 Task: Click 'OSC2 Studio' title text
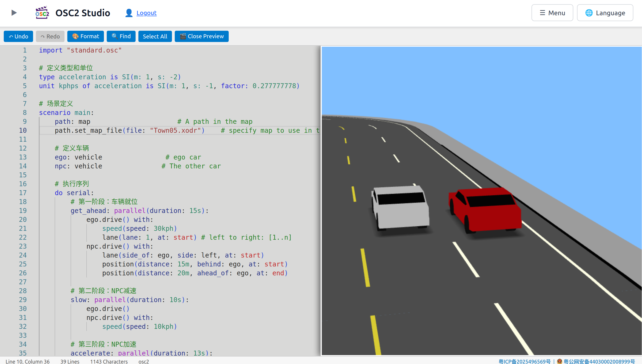tap(83, 13)
